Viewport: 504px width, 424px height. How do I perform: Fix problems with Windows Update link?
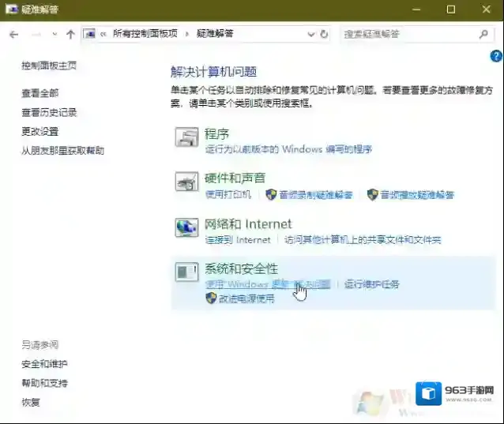[268, 284]
